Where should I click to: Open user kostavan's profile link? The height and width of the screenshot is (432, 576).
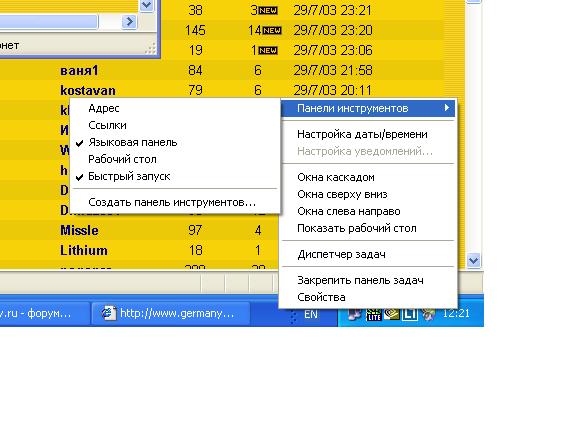88,90
